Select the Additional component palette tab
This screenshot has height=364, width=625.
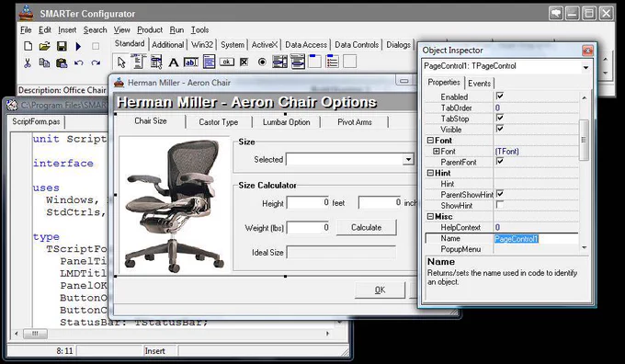[168, 45]
